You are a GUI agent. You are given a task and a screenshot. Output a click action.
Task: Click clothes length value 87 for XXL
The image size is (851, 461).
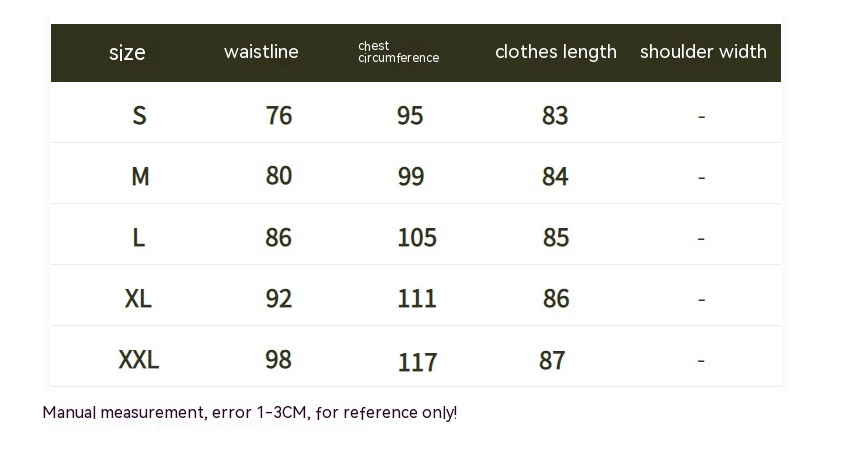coord(552,360)
